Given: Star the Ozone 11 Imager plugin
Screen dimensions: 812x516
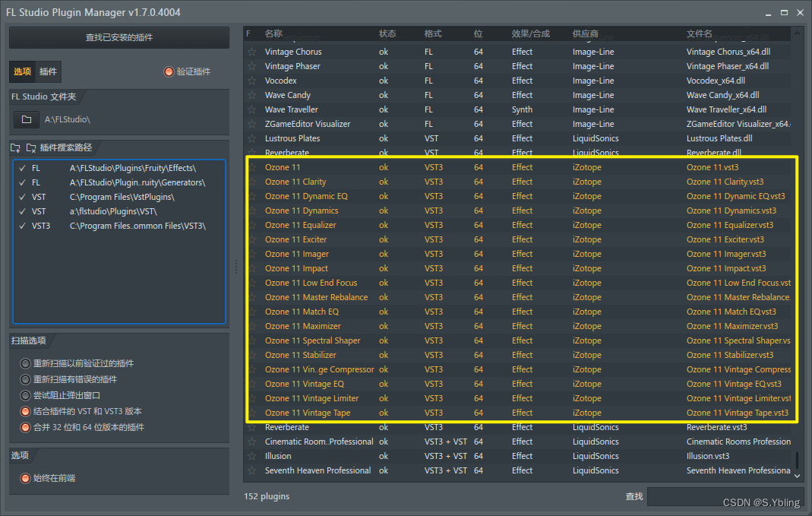Looking at the screenshot, I should (x=253, y=255).
